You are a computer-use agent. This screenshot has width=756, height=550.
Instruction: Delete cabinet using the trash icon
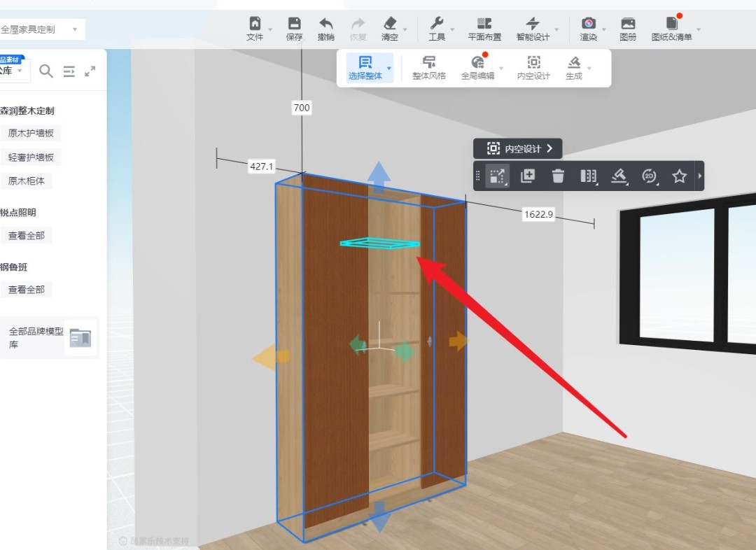pyautogui.click(x=558, y=176)
